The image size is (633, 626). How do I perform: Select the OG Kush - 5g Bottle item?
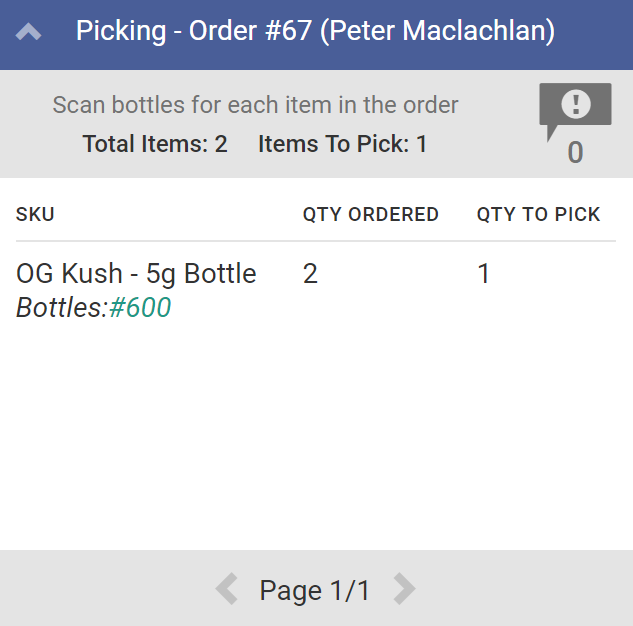[x=136, y=274]
